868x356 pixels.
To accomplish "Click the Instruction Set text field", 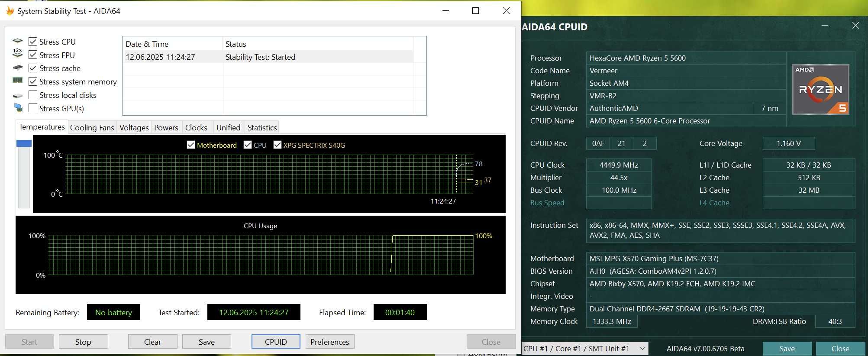I will [720, 230].
